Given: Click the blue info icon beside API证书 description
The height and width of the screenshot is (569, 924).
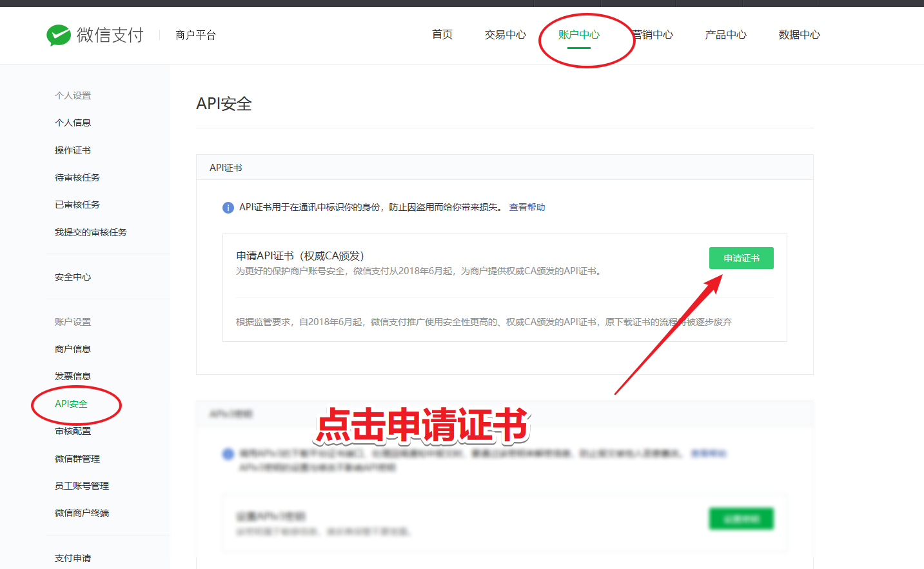Looking at the screenshot, I should coord(228,208).
